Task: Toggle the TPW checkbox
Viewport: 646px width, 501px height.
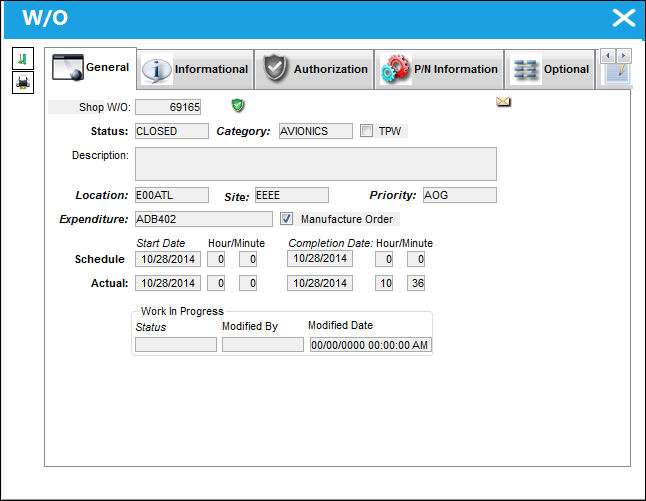Action: pyautogui.click(x=366, y=131)
